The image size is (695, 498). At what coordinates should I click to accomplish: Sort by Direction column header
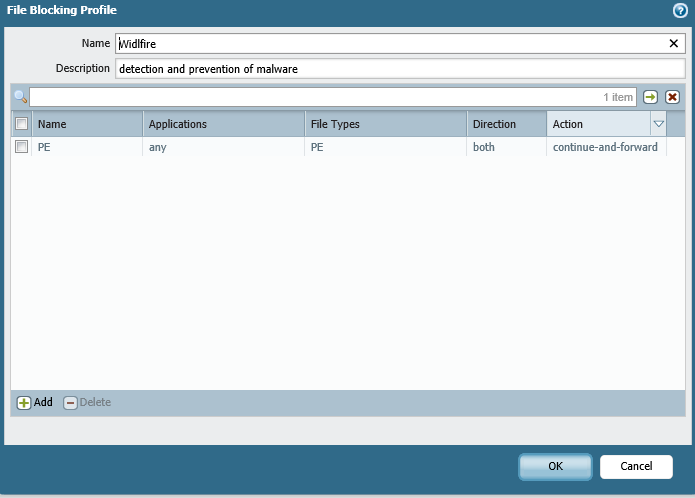507,124
